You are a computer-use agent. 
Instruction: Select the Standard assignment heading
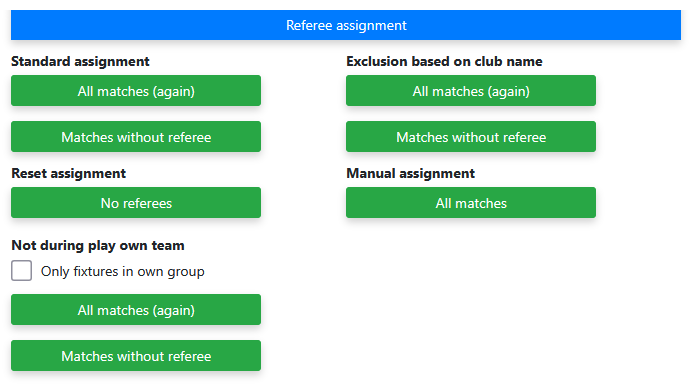[x=80, y=61]
